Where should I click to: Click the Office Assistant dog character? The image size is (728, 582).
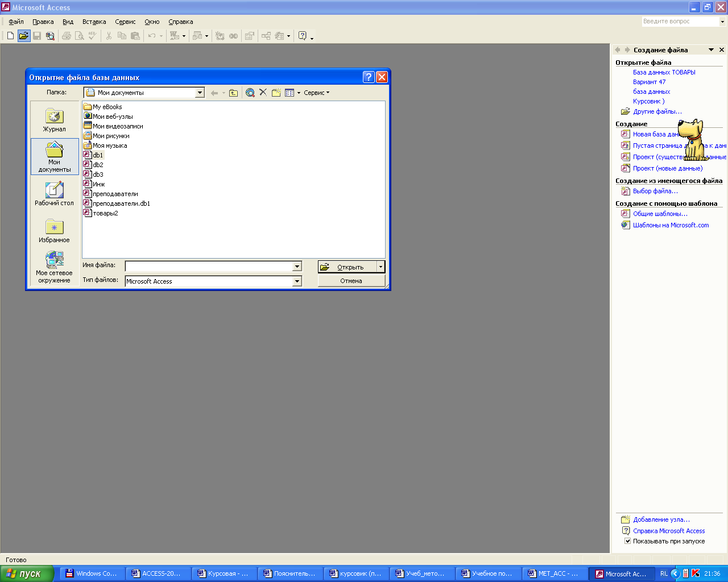coord(693,140)
